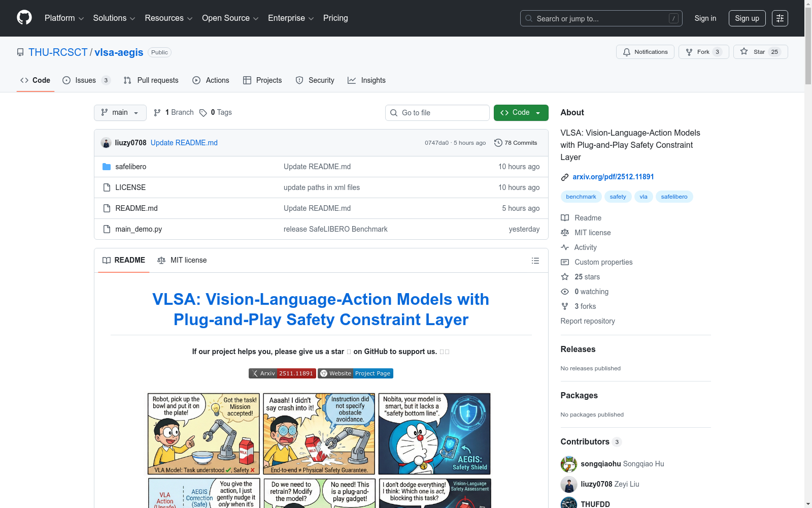Viewport: 812px width, 508px height.
Task: Open the Projects tab
Action: pyautogui.click(x=262, y=80)
